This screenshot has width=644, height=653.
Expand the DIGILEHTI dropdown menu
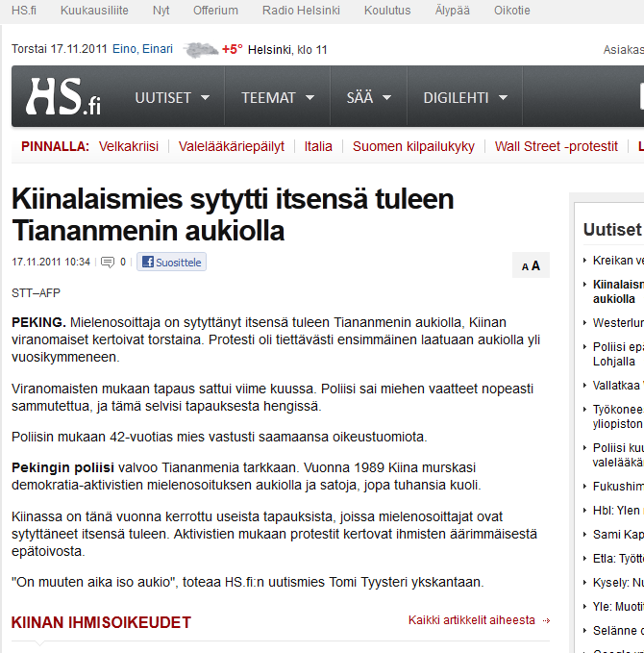pyautogui.click(x=463, y=97)
